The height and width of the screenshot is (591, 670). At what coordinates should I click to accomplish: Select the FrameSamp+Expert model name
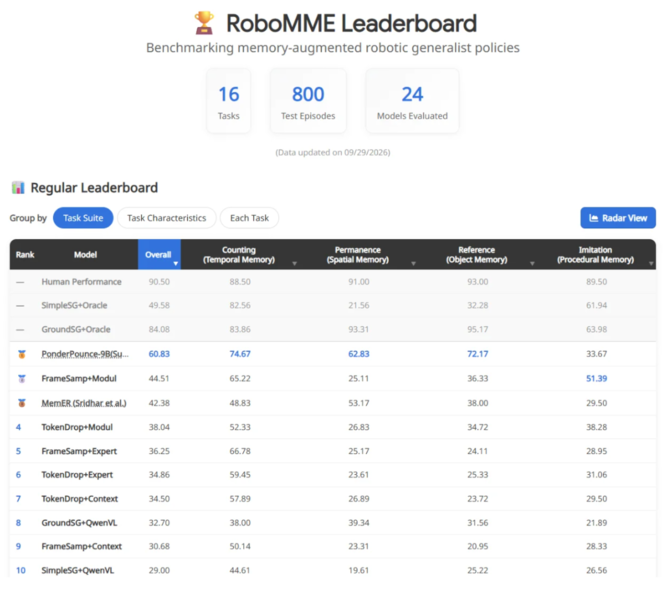click(x=79, y=451)
